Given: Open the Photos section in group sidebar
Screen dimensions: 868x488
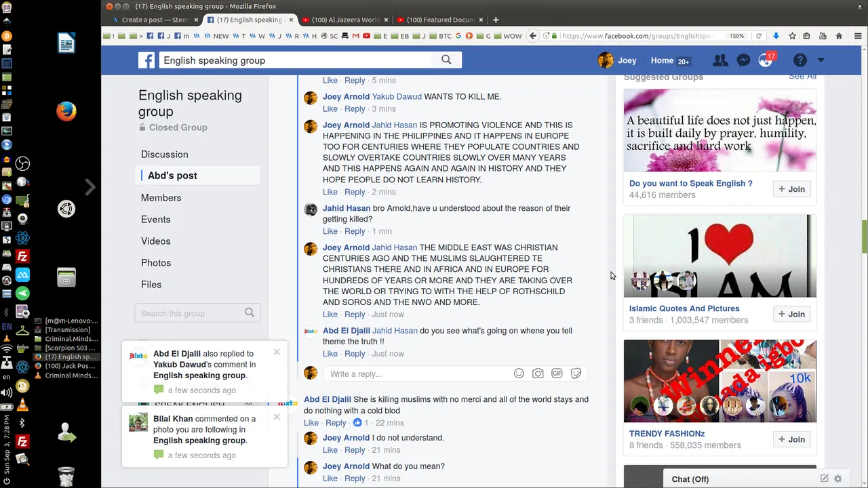Looking at the screenshot, I should [x=156, y=262].
